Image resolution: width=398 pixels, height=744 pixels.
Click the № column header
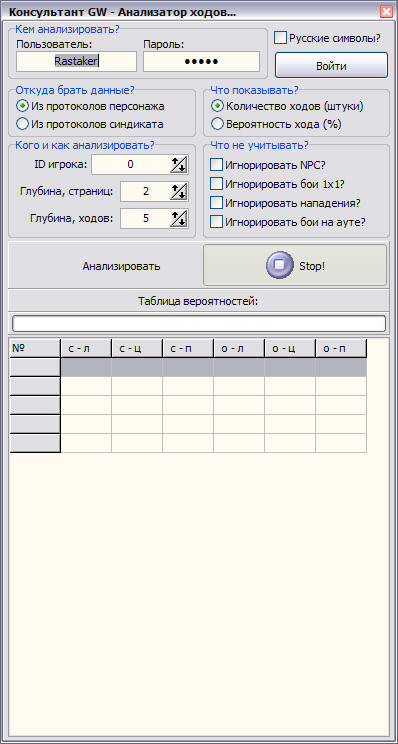tap(35, 348)
